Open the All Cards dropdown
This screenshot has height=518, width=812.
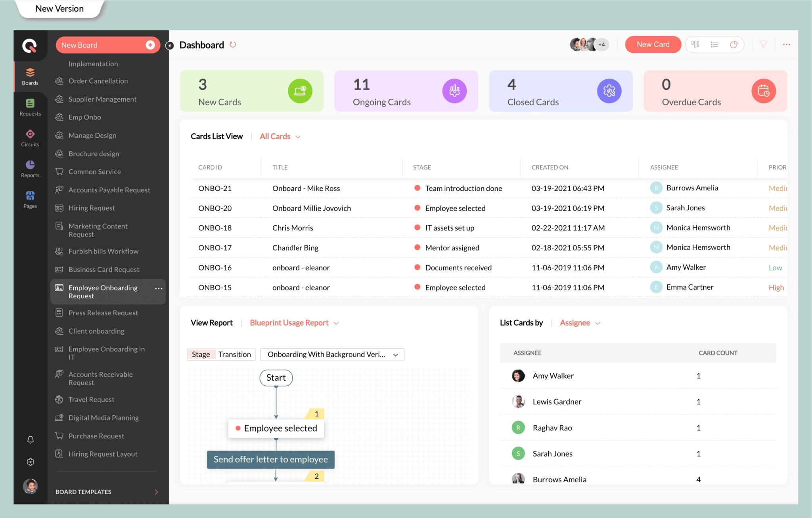[x=280, y=136]
